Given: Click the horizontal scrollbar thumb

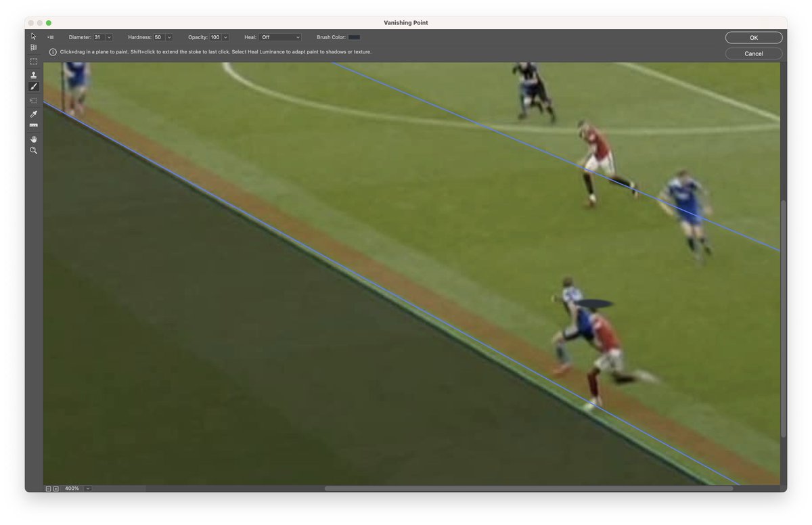Looking at the screenshot, I should (x=528, y=488).
